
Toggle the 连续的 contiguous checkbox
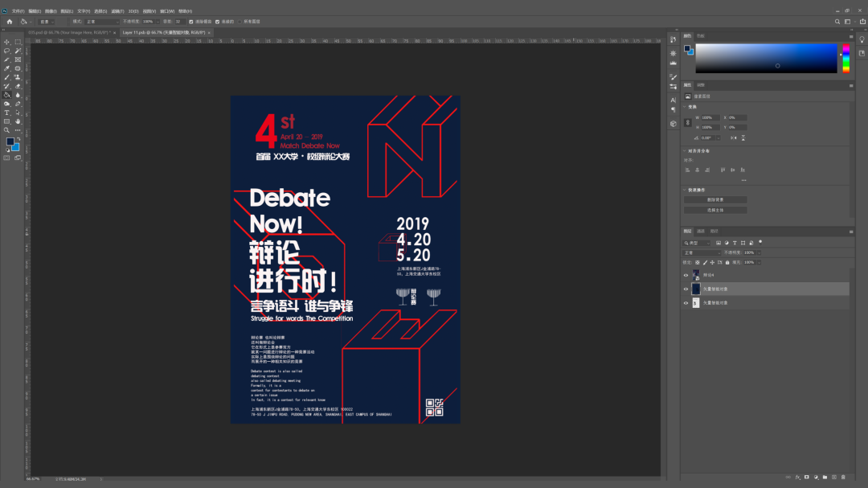point(217,22)
